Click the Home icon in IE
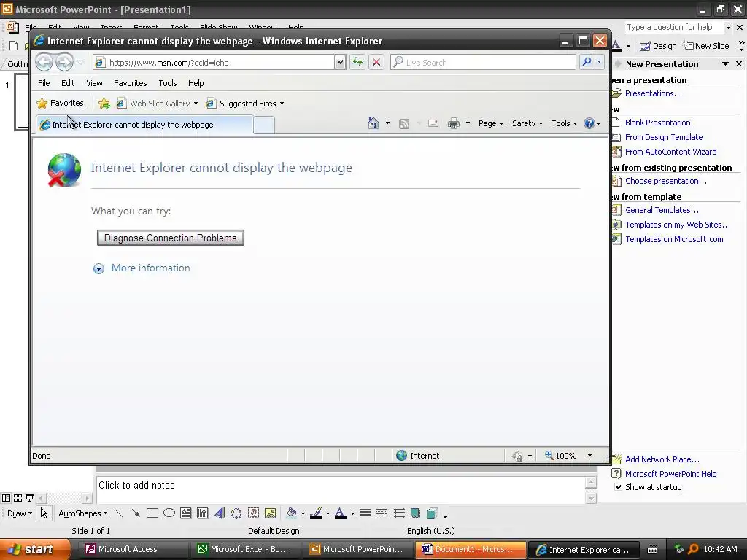Image resolution: width=747 pixels, height=560 pixels. coord(373,123)
